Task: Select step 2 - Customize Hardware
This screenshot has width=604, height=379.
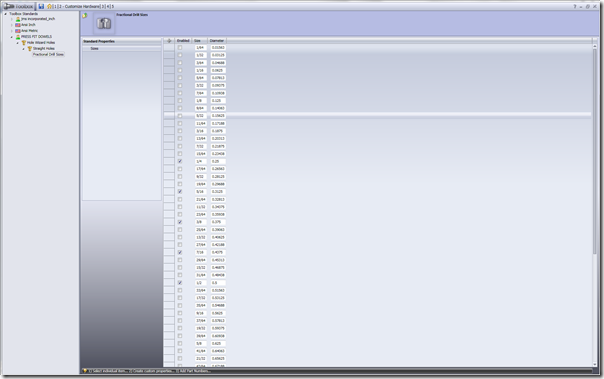Action: pos(79,7)
